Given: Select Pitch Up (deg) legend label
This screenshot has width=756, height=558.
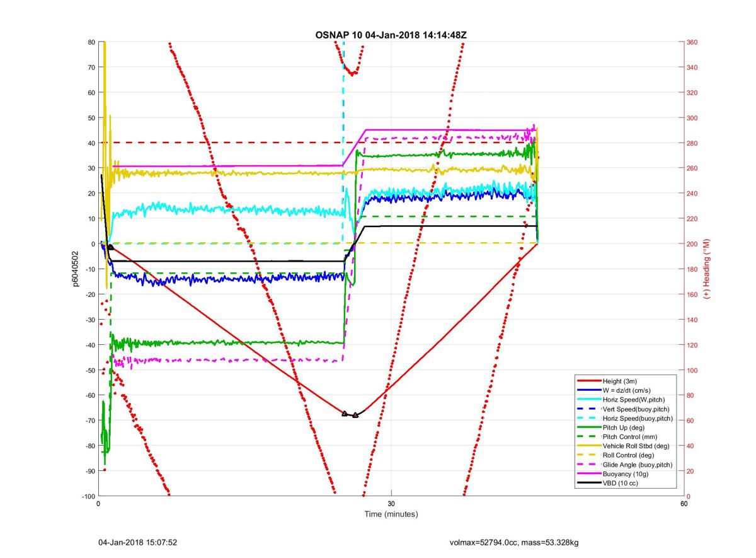Looking at the screenshot, I should click(625, 427).
